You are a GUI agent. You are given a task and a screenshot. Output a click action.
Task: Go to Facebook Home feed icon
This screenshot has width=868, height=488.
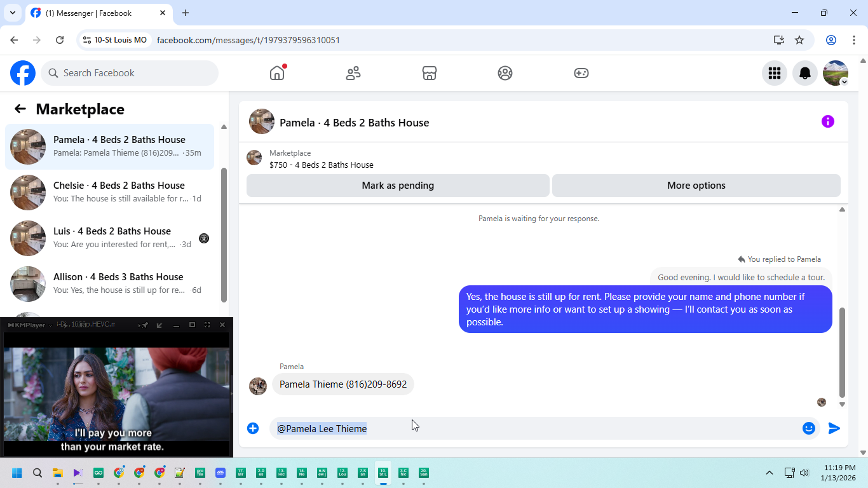[x=277, y=73]
